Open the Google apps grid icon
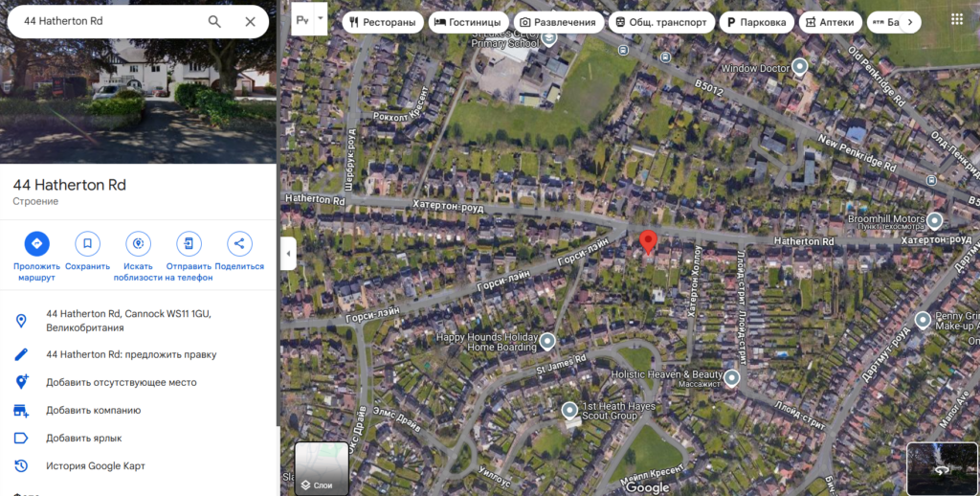This screenshot has width=980, height=496. [957, 19]
